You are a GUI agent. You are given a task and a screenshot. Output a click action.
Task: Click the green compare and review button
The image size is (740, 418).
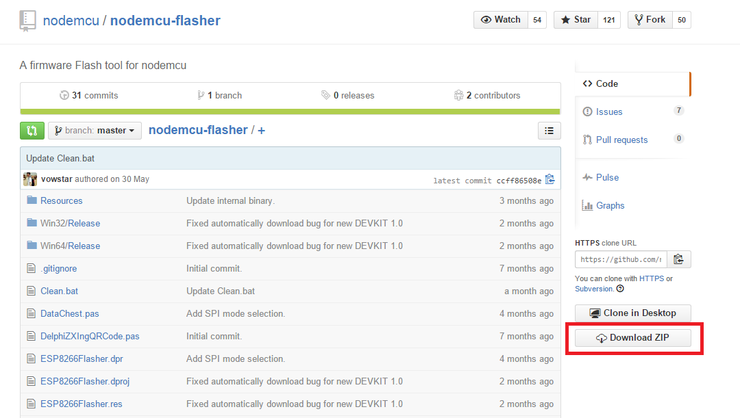32,131
